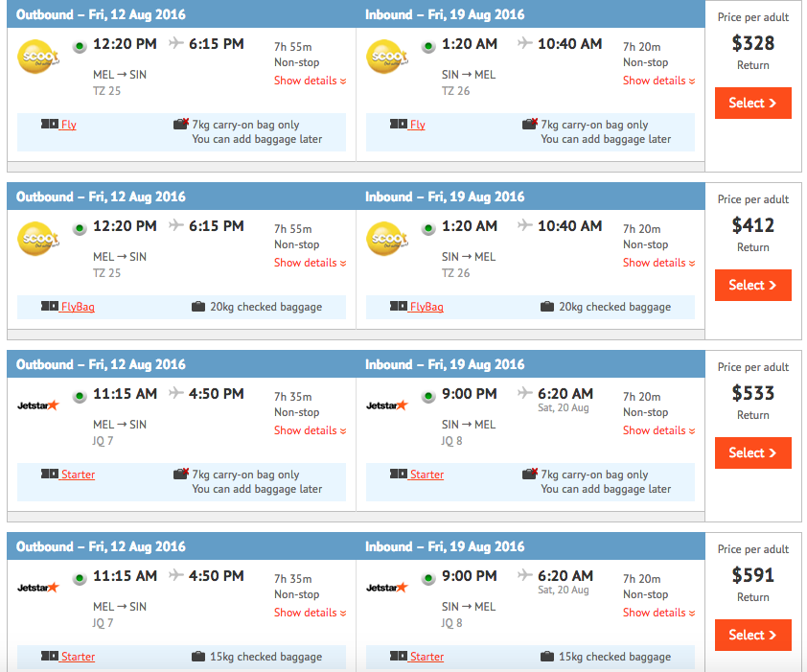
Task: Click Jetstar logo on $533 outbound flight
Action: [x=38, y=406]
